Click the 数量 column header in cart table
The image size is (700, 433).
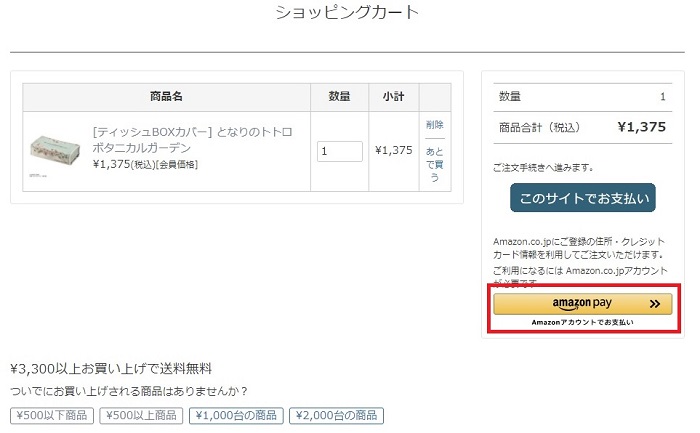340,97
